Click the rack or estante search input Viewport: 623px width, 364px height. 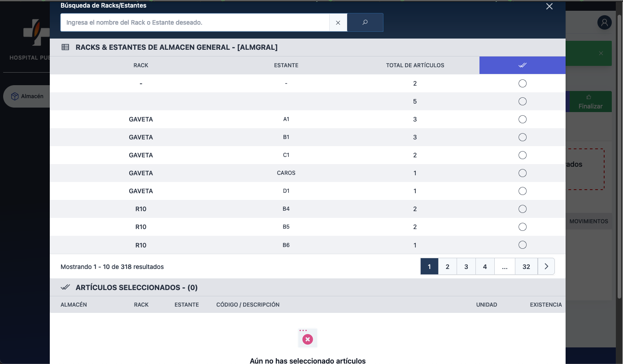pyautogui.click(x=195, y=22)
